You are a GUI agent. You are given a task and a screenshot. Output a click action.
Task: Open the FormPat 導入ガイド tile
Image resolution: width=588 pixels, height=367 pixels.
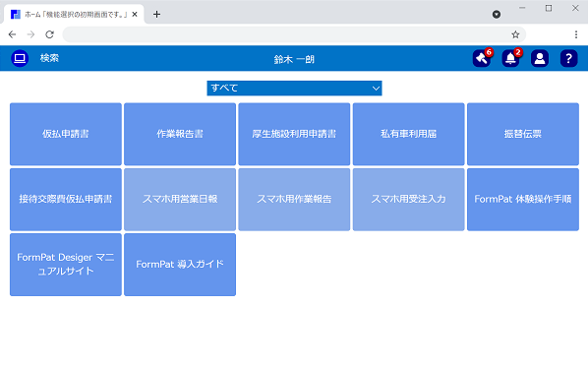pos(180,265)
